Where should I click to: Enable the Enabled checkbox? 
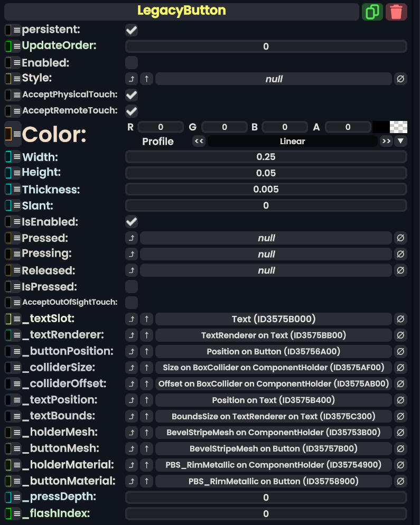click(132, 63)
